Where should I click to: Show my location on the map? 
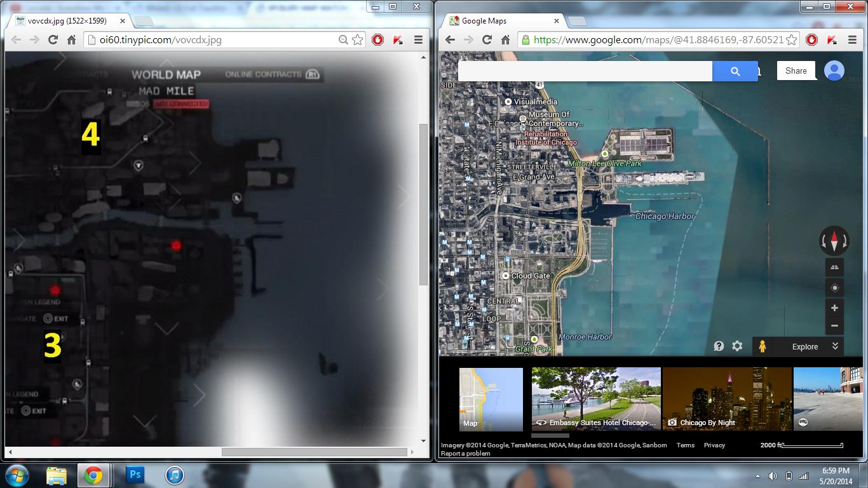coord(834,288)
